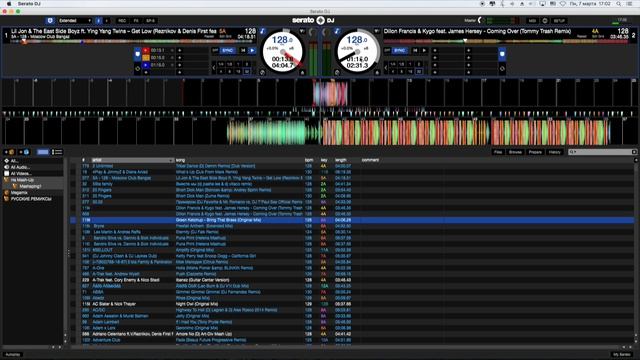Click the previous-track button on deck 2
640x360 pixels.
pos(416,51)
